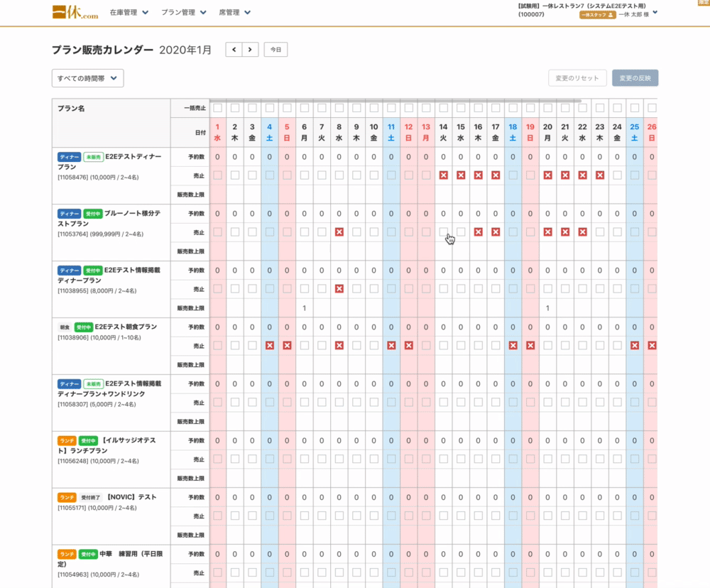
Task: Uncheck 売止 on day 4 for E2Eテスト朝食プラン
Action: [x=269, y=346]
